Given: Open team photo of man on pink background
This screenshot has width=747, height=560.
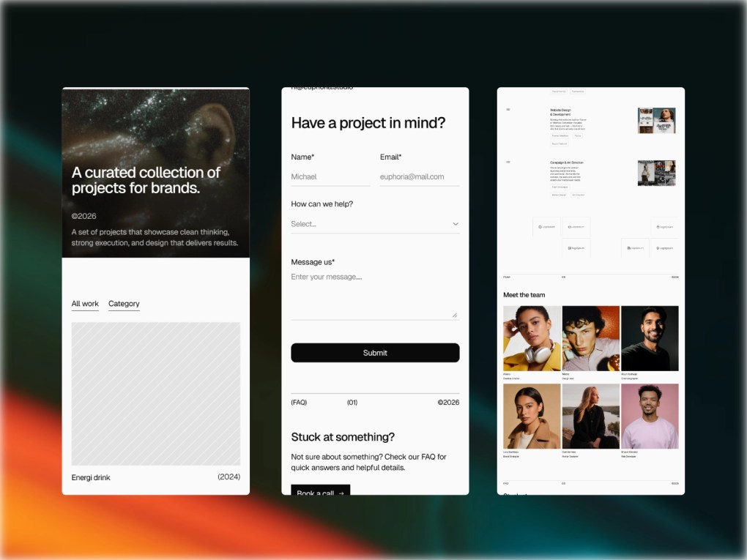Looking at the screenshot, I should point(650,417).
